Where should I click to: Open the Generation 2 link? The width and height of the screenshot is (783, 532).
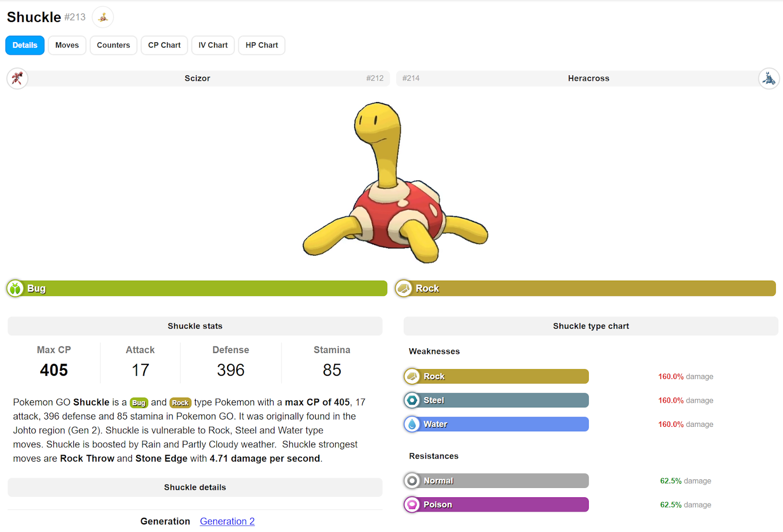pyautogui.click(x=227, y=521)
